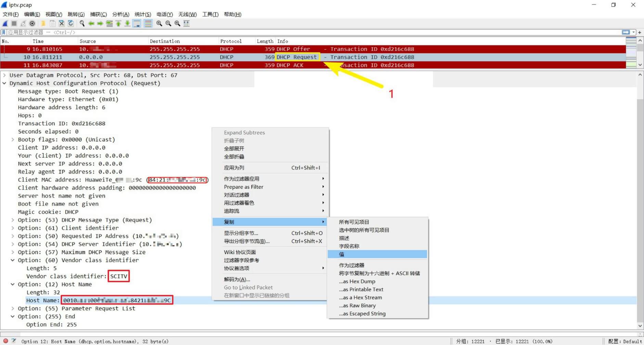Open the filter bookmark menu
This screenshot has width=644, height=345.
pyautogui.click(x=4, y=32)
